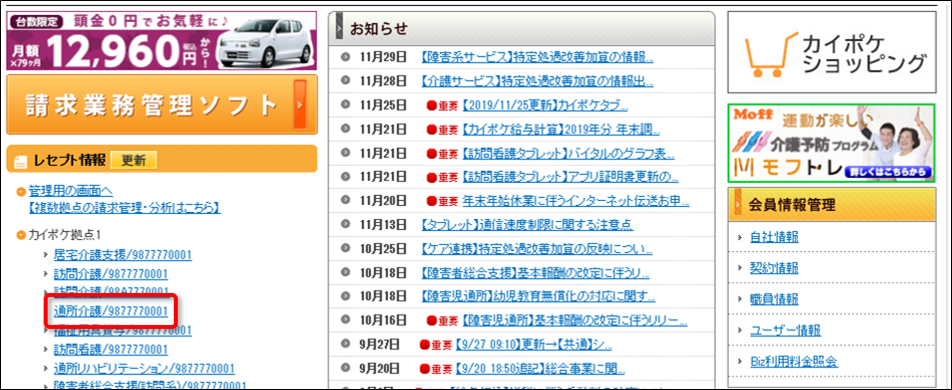Open 【9/20 18:50追記】総合事業 notice

[x=540, y=369]
